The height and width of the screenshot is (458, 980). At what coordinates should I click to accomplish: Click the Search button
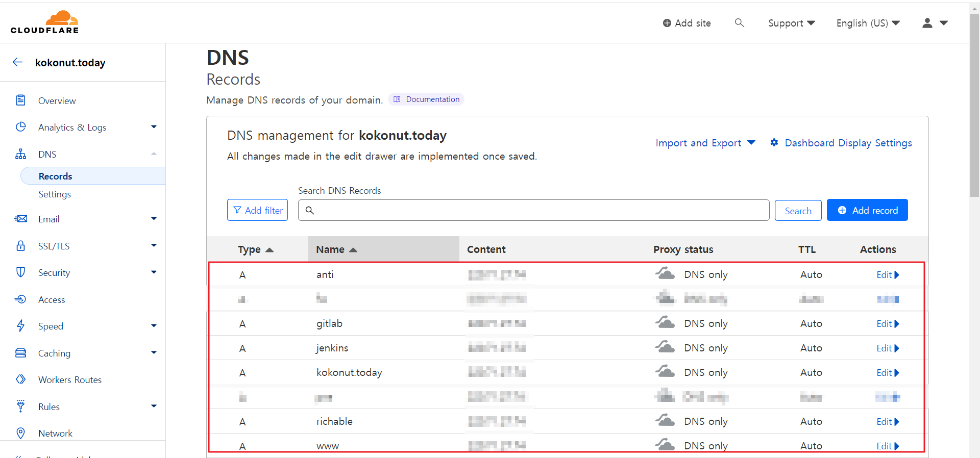pyautogui.click(x=798, y=211)
